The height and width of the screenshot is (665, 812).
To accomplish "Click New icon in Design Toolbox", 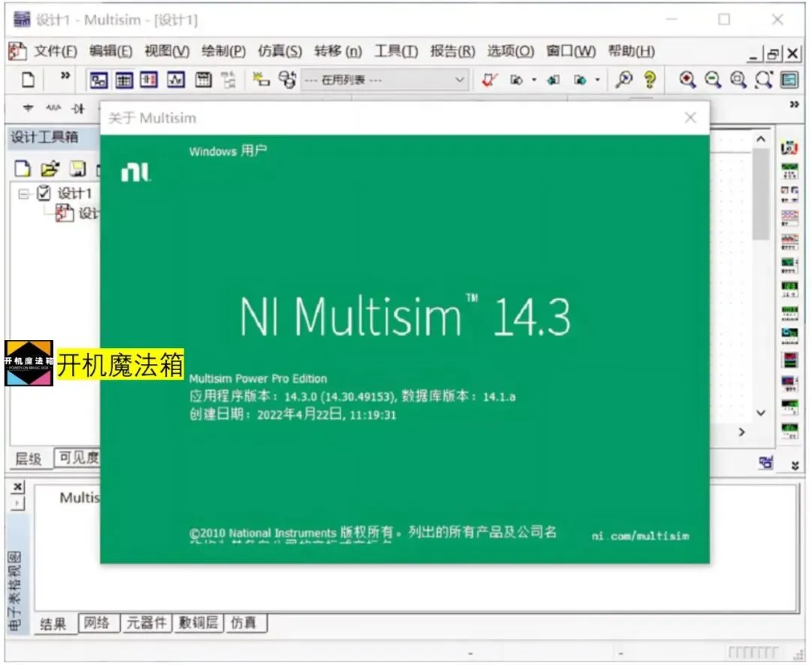I will [23, 169].
